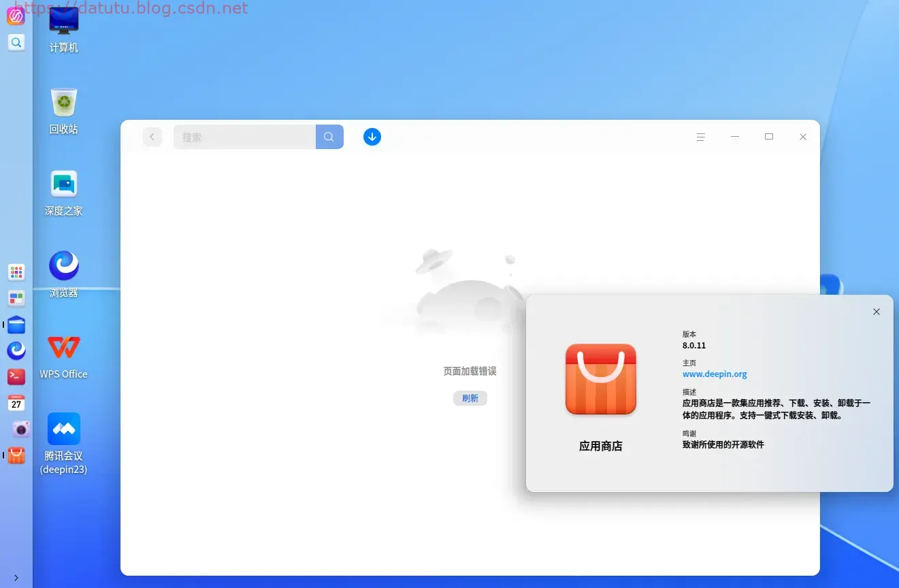The image size is (899, 588).
Task: Close the App Store main window
Action: point(803,137)
